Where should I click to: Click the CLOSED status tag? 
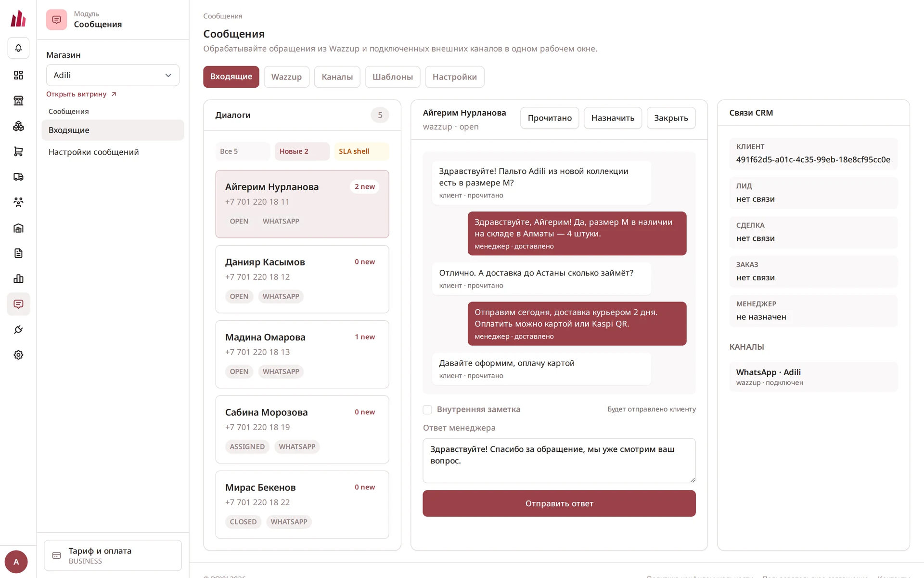click(x=243, y=522)
